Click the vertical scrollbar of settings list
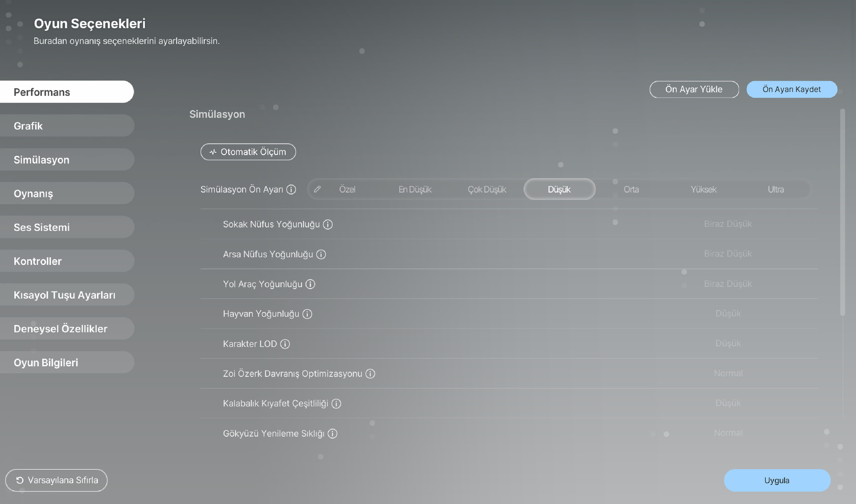Image resolution: width=856 pixels, height=504 pixels. pyautogui.click(x=843, y=212)
